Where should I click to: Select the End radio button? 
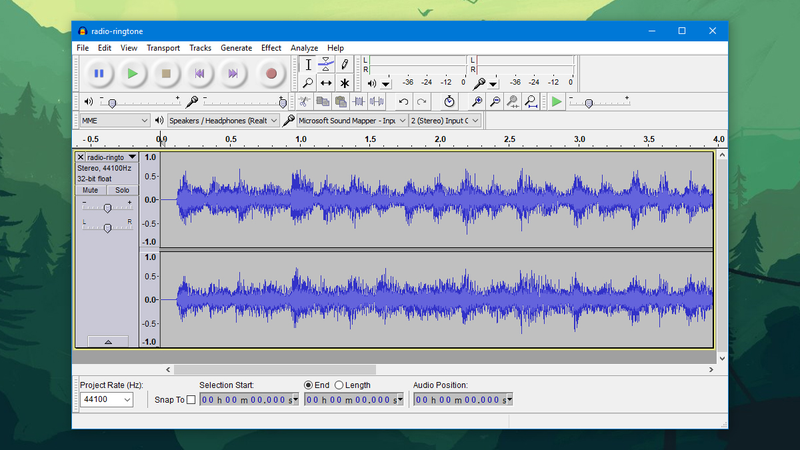click(x=308, y=385)
